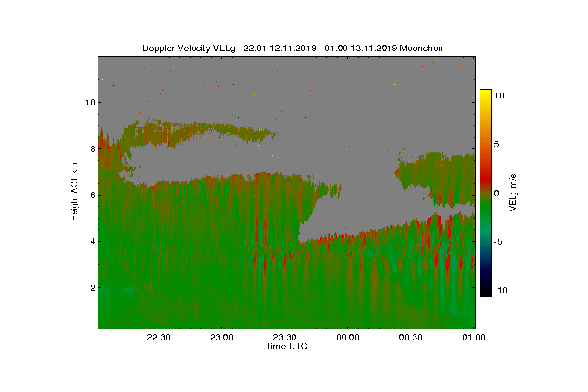Click the plot title "Doppler Velocity VELg"
This screenshot has width=588, height=392.
(190, 48)
